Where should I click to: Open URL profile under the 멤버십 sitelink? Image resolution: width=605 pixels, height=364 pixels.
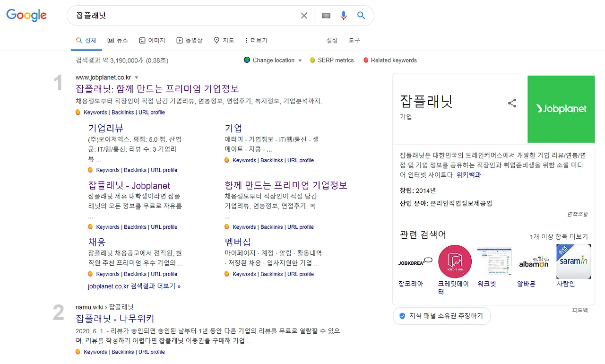pos(301,274)
